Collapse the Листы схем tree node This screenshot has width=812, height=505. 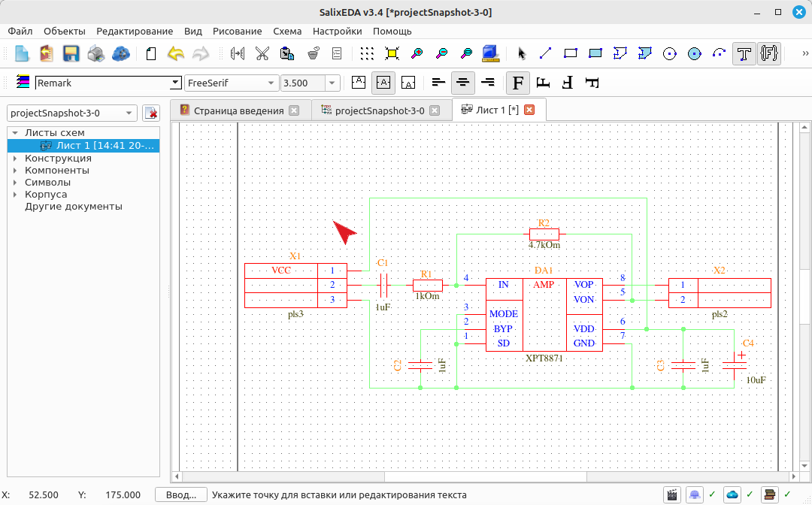[15, 133]
